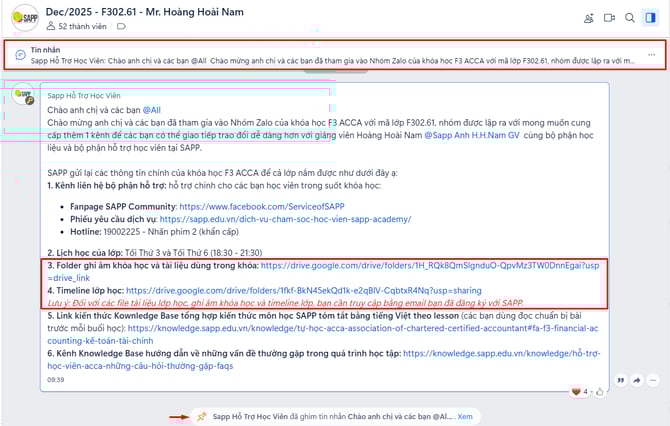The width and height of the screenshot is (670, 426).
Task: Click Xem to view the pinned message
Action: point(465,415)
